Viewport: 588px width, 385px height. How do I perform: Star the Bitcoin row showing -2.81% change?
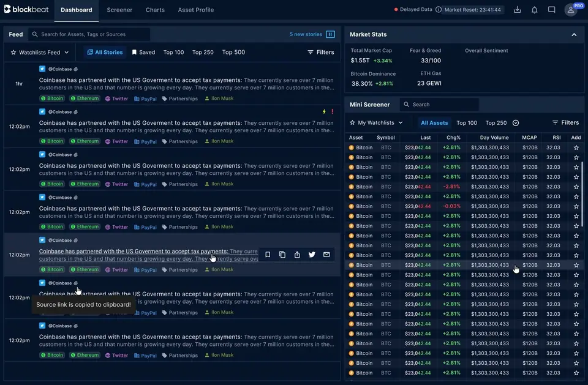tap(576, 187)
